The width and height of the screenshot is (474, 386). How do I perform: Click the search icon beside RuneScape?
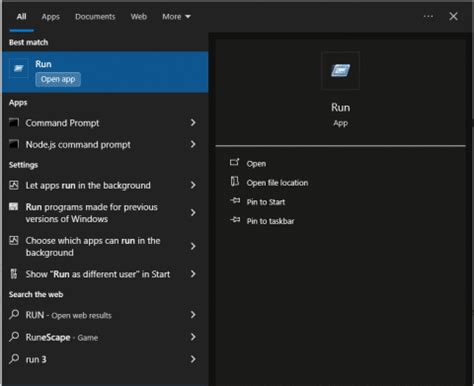tap(14, 337)
